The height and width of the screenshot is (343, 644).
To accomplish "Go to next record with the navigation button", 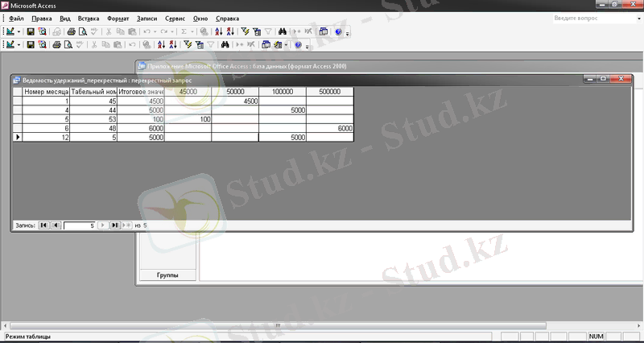I will [103, 225].
